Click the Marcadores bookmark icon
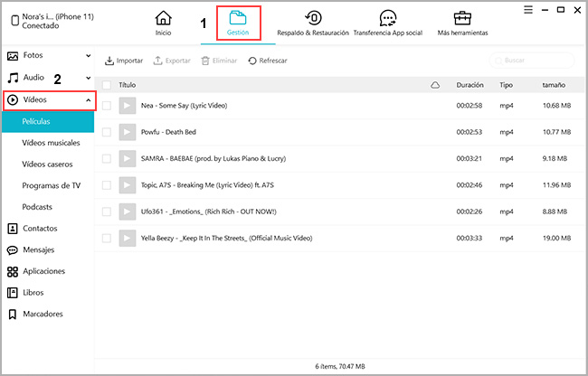 coord(13,315)
